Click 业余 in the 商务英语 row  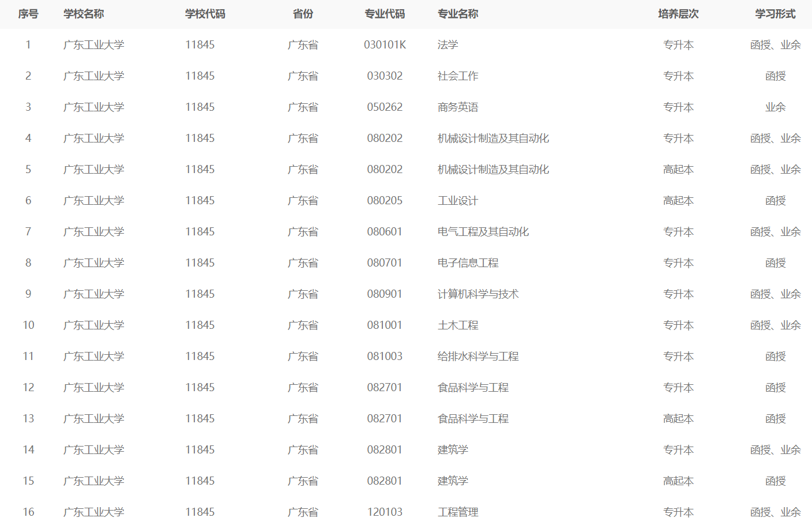pyautogui.click(x=775, y=107)
